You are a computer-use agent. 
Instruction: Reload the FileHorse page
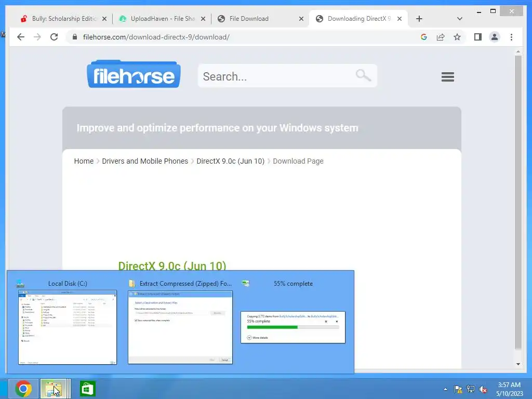coord(54,37)
